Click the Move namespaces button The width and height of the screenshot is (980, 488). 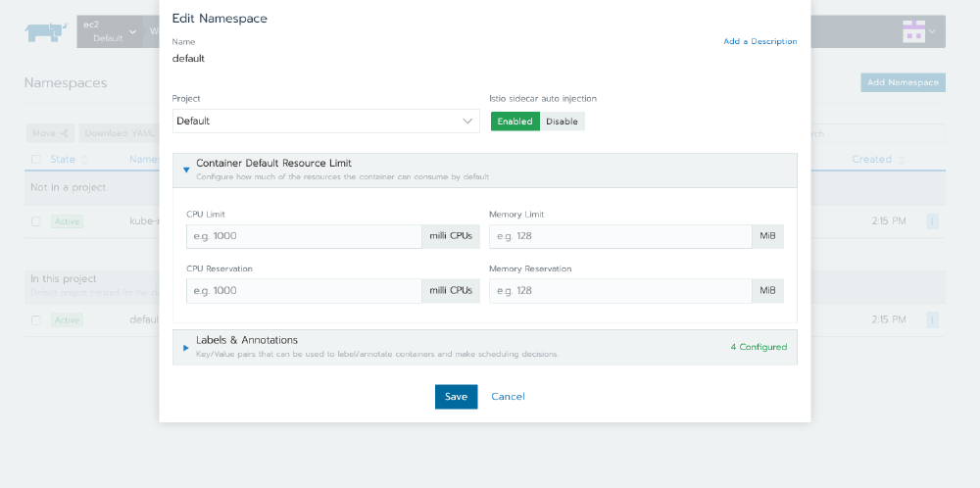pos(51,133)
